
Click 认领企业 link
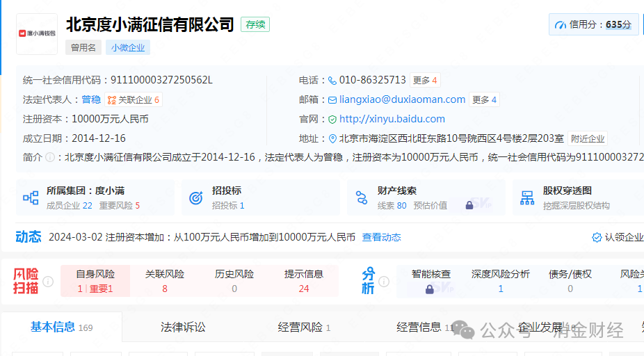coord(625,237)
